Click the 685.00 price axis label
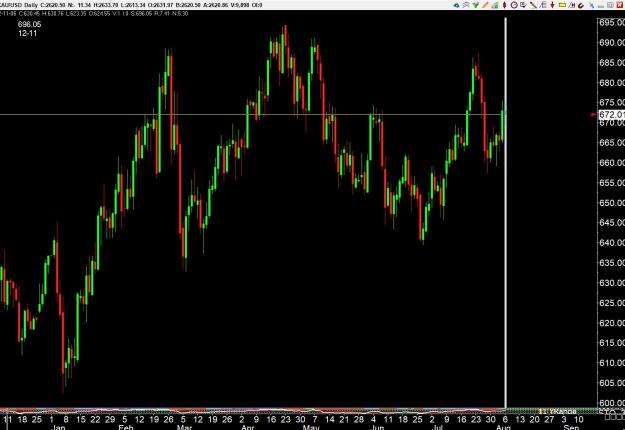The image size is (625, 430). 612,63
